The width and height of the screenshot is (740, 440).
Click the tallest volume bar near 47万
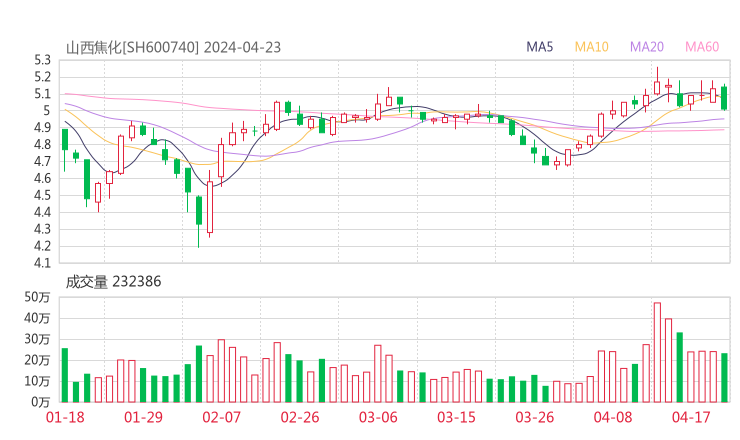tap(657, 353)
